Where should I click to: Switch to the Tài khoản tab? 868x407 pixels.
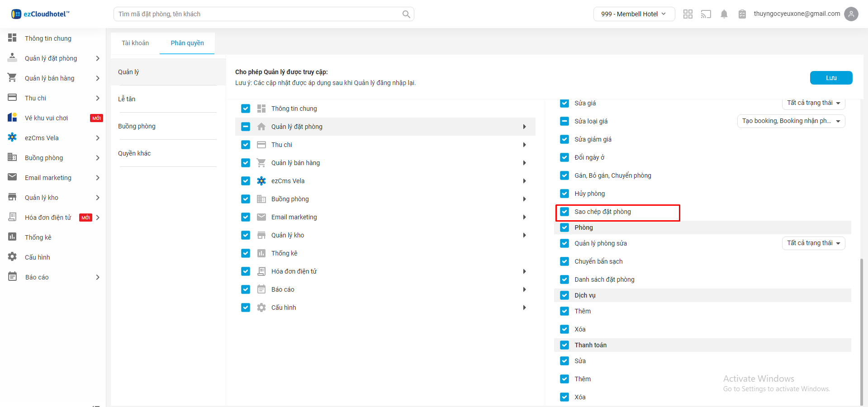[x=135, y=43]
